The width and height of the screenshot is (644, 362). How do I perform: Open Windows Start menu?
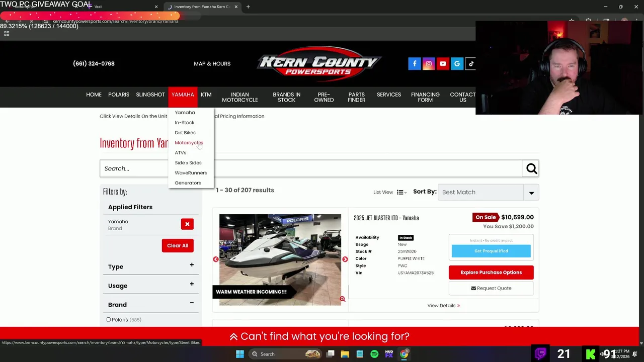tap(240, 354)
